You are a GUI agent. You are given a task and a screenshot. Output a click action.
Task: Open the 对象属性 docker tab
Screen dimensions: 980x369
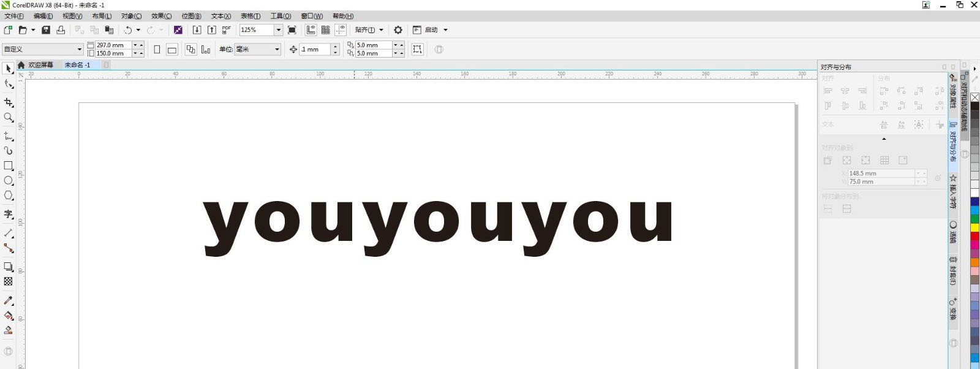point(952,92)
